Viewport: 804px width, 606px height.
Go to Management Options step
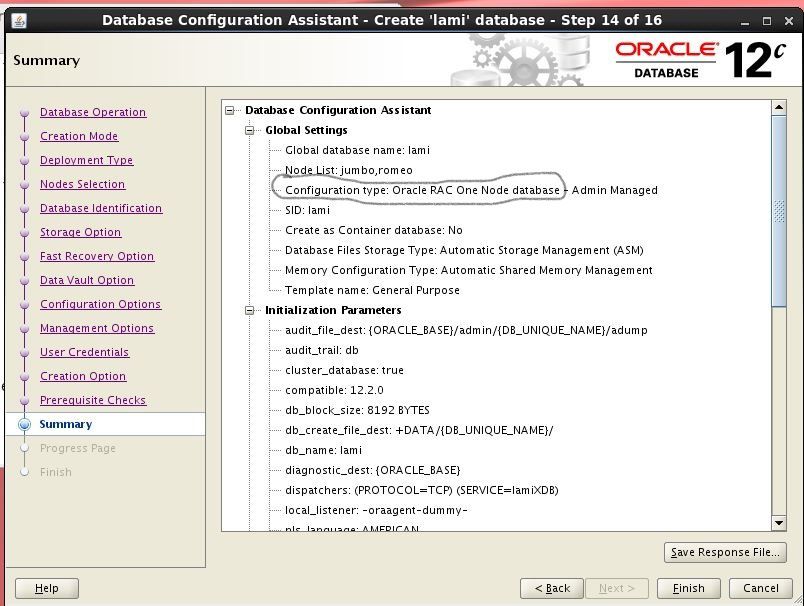tap(97, 328)
